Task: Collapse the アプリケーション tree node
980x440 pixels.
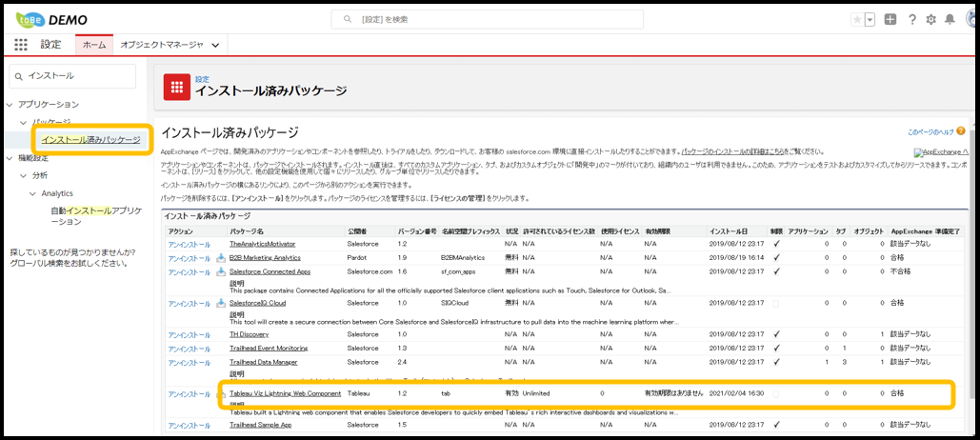Action: (x=10, y=104)
